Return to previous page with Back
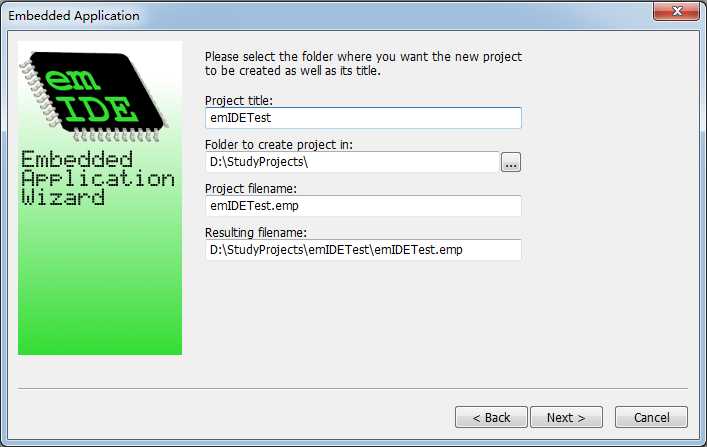 click(491, 417)
